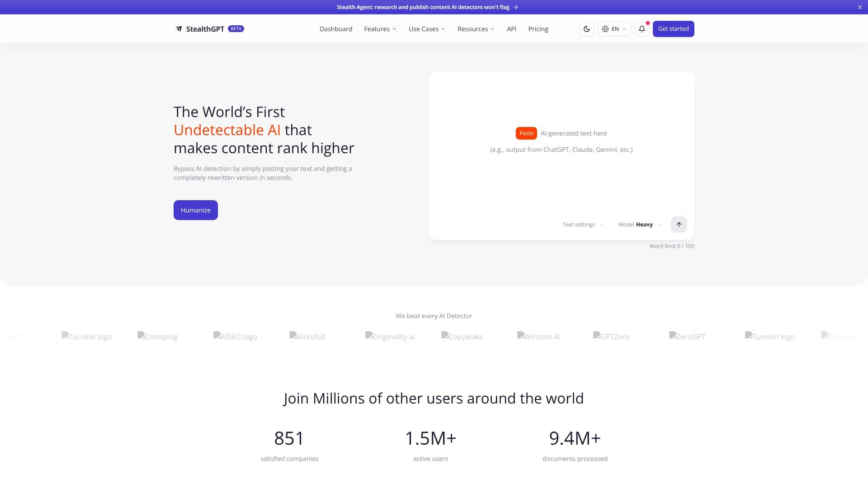
Task: Click the StealthGPT paper plane logo
Action: click(x=179, y=29)
